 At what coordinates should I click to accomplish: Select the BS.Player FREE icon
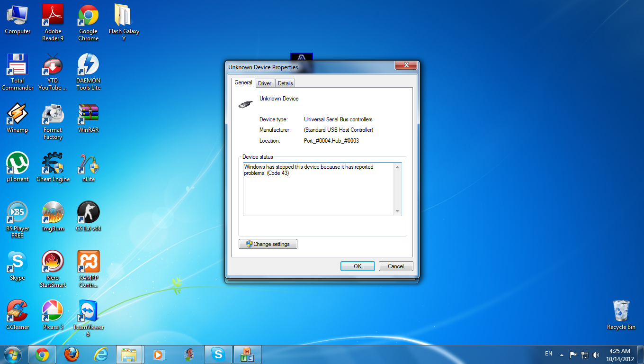[18, 219]
